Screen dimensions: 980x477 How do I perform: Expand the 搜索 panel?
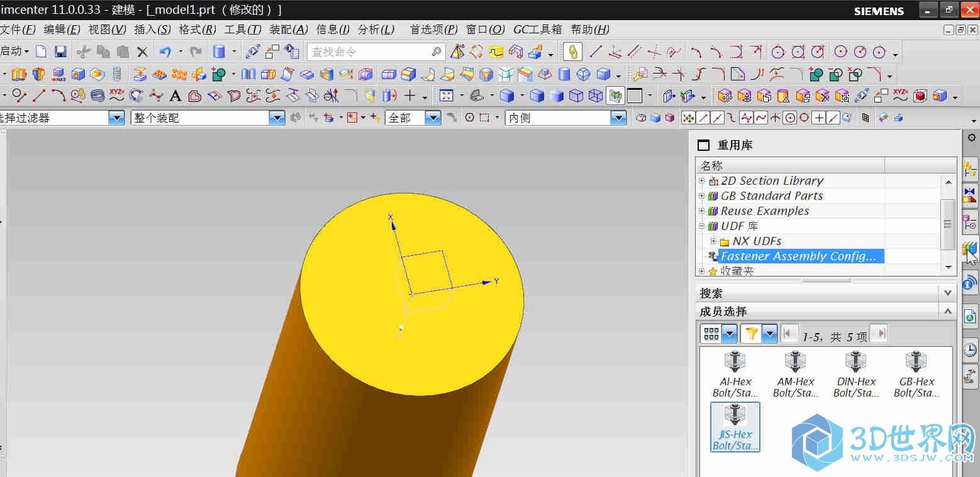coord(948,293)
